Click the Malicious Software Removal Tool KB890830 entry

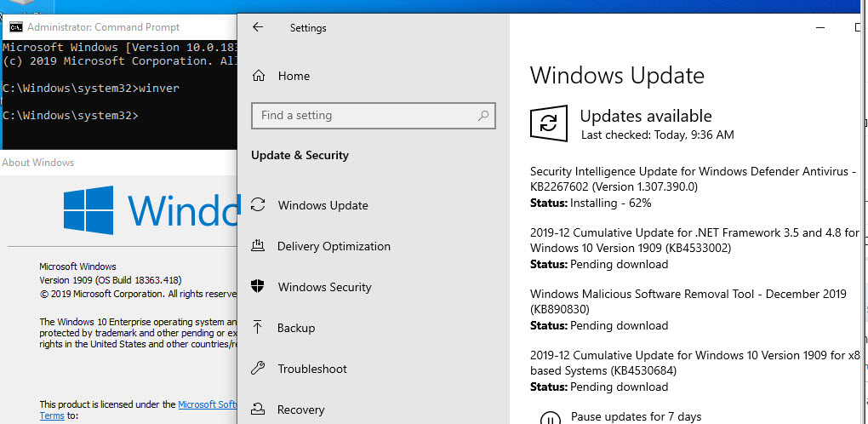688,301
